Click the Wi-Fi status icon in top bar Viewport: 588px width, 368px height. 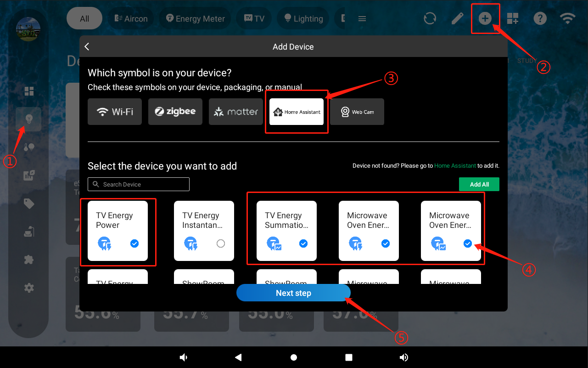click(567, 18)
